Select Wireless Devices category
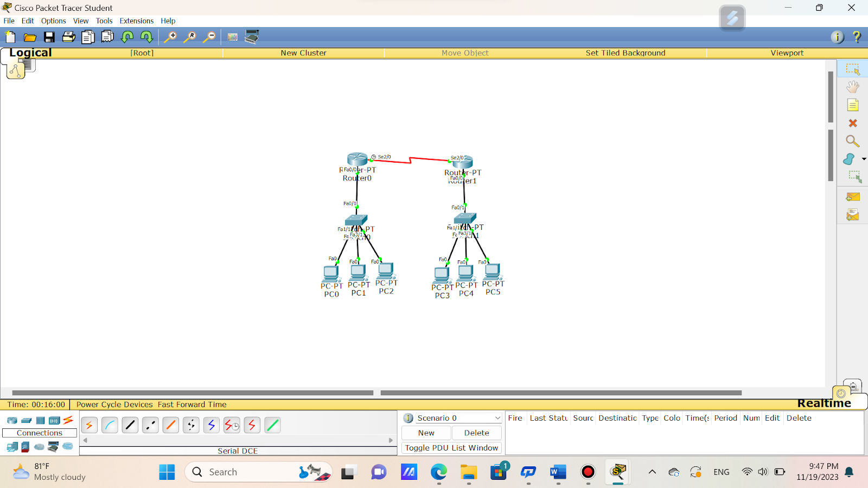 pyautogui.click(x=54, y=420)
